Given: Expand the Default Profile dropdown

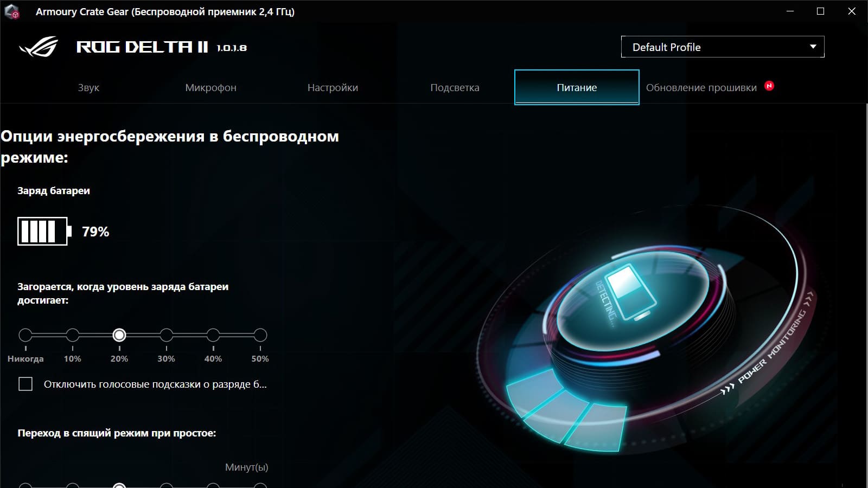Looking at the screenshot, I should [723, 47].
